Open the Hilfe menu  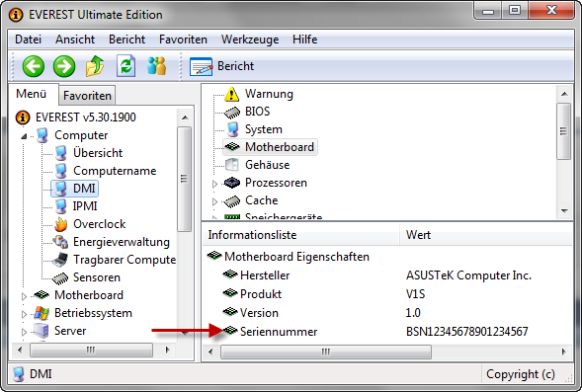coord(304,39)
